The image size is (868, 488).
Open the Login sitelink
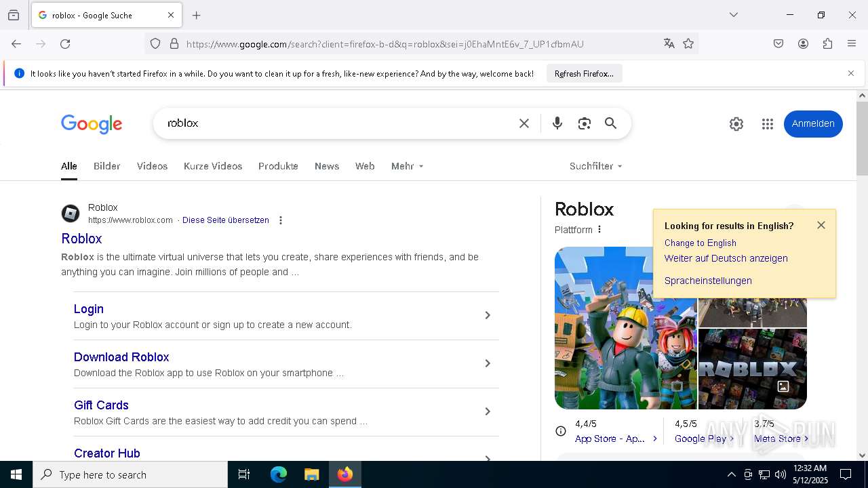click(x=89, y=309)
